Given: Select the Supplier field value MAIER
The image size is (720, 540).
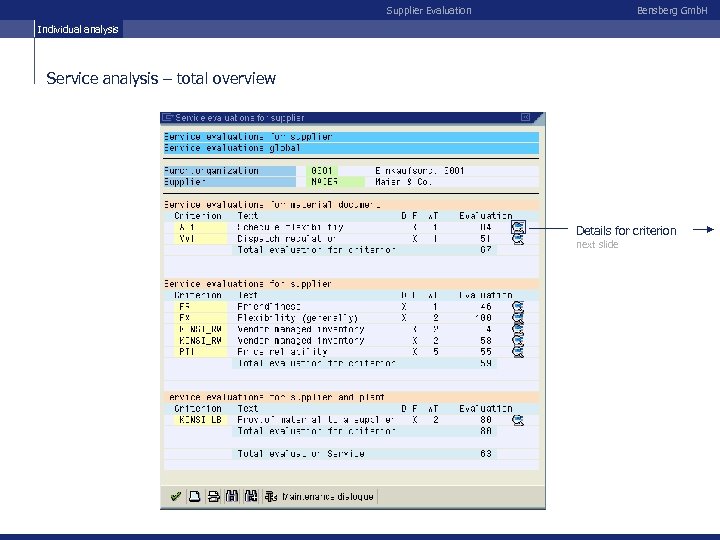Looking at the screenshot, I should click(x=335, y=182).
